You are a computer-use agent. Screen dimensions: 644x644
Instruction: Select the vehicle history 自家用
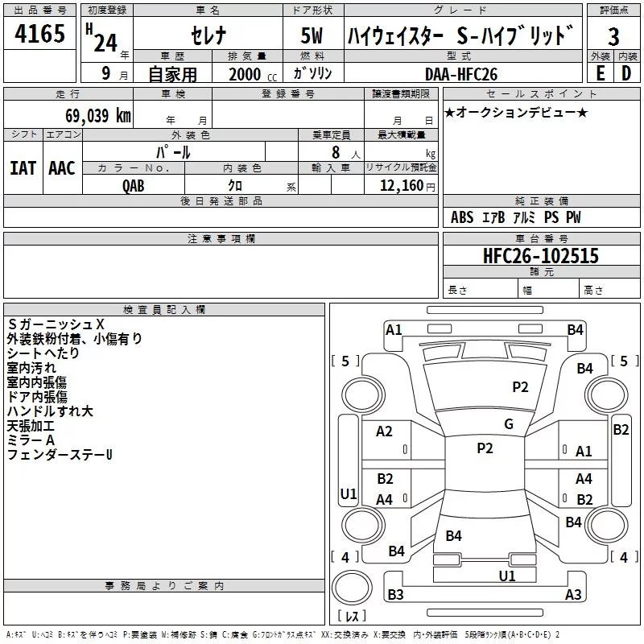pyautogui.click(x=172, y=74)
